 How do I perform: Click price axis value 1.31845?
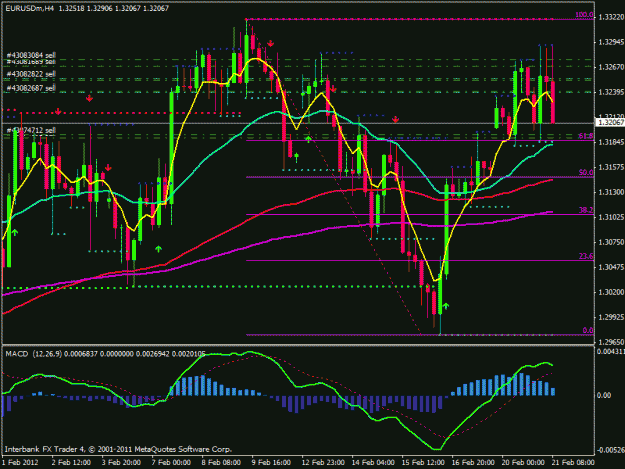click(x=611, y=142)
